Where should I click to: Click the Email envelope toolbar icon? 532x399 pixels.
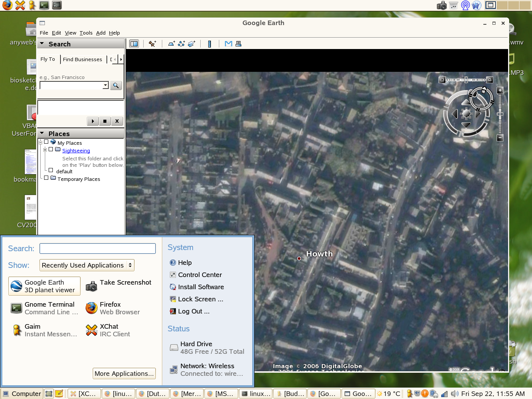tap(228, 44)
